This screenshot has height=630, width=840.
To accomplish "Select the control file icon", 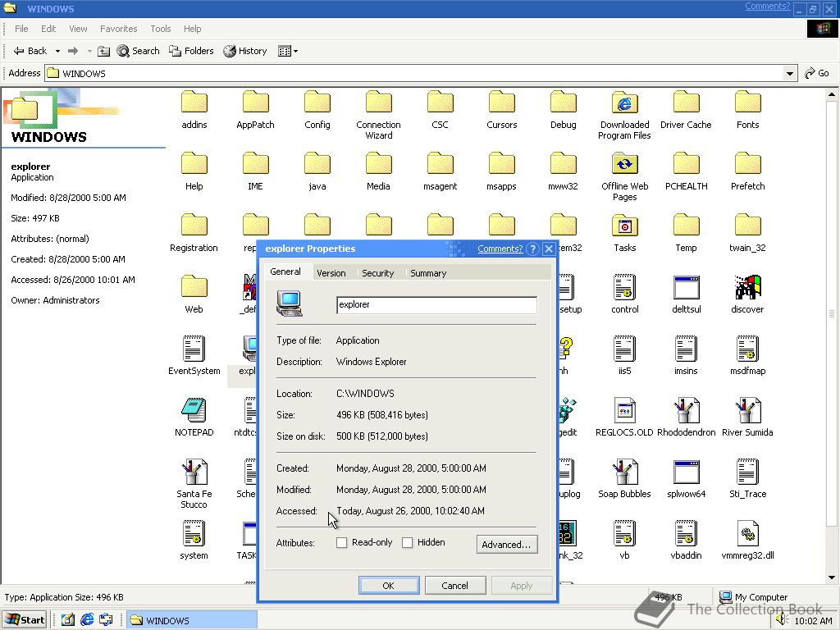I will click(x=624, y=286).
